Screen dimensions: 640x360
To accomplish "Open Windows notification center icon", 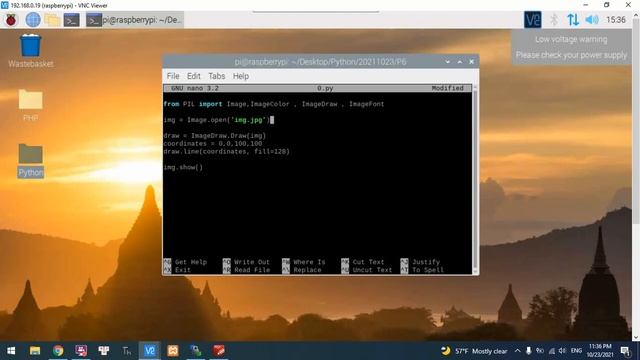I will 625,351.
